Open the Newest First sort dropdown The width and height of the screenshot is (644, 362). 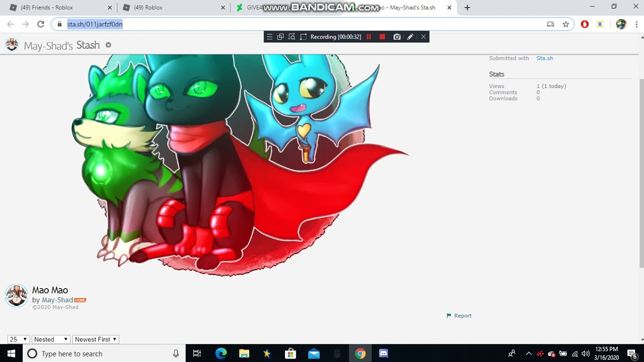(96, 339)
